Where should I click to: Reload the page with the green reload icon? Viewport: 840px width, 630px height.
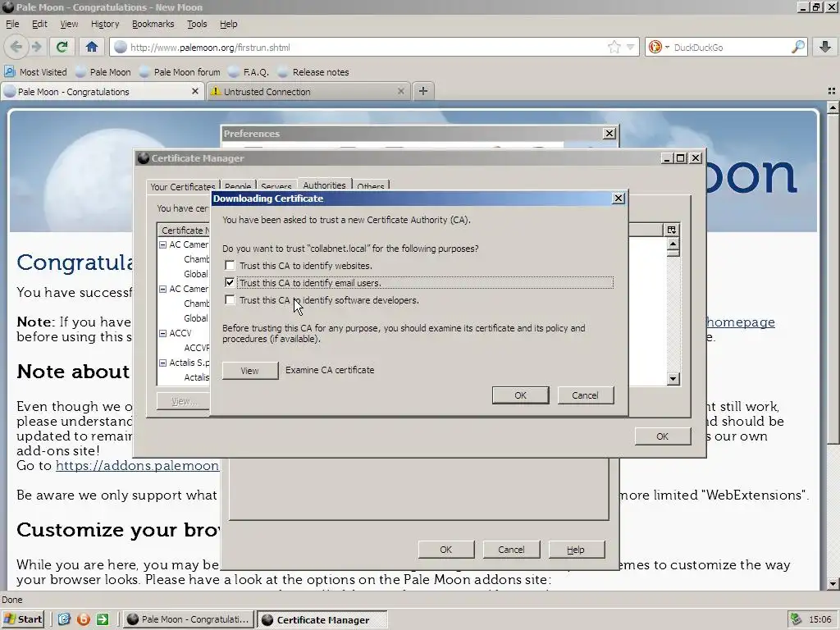coord(62,47)
